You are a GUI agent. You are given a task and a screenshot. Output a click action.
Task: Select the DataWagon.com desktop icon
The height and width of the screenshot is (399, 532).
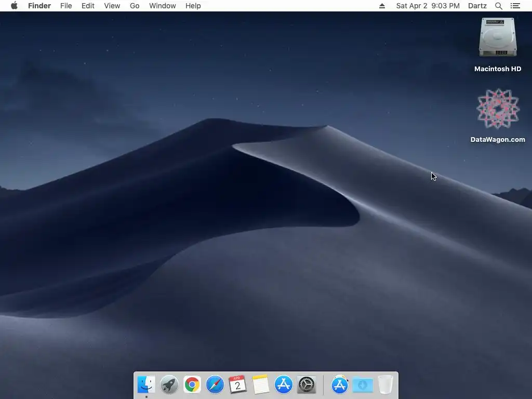point(498,109)
